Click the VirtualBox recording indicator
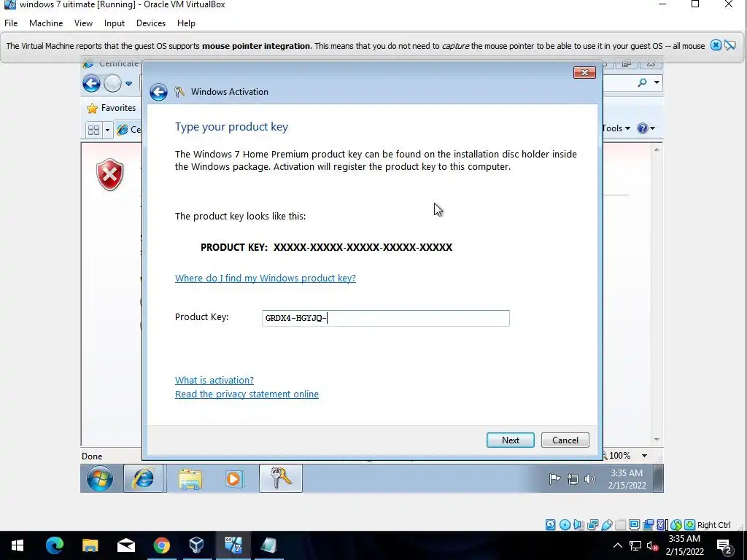The width and height of the screenshot is (747, 560). [x=648, y=525]
